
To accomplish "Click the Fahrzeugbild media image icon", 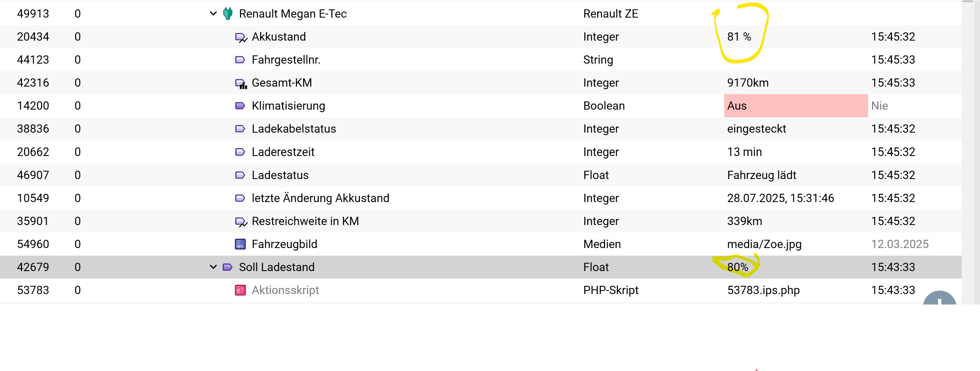I will (x=240, y=244).
